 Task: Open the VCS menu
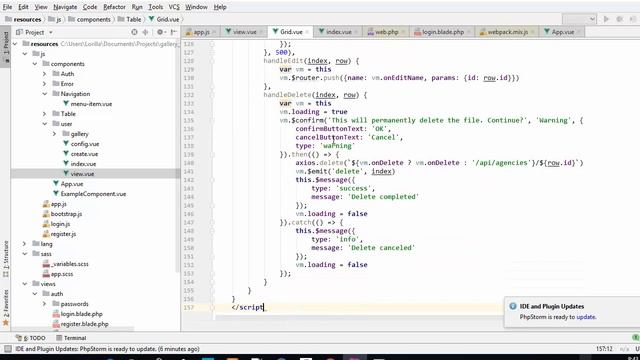coord(174,7)
